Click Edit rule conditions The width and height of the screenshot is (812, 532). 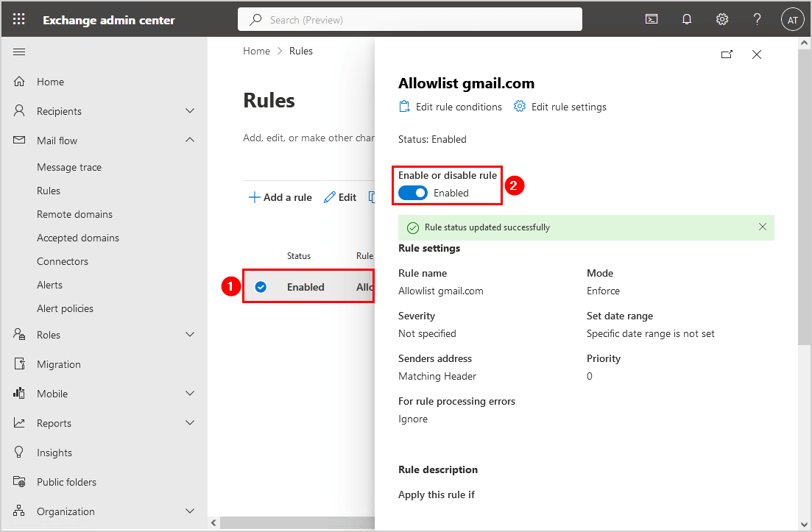coord(451,107)
